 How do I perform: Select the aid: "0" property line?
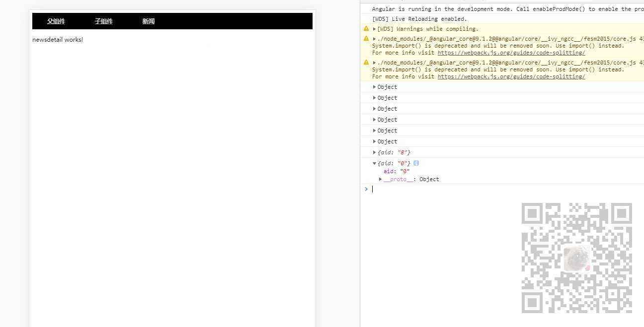397,171
